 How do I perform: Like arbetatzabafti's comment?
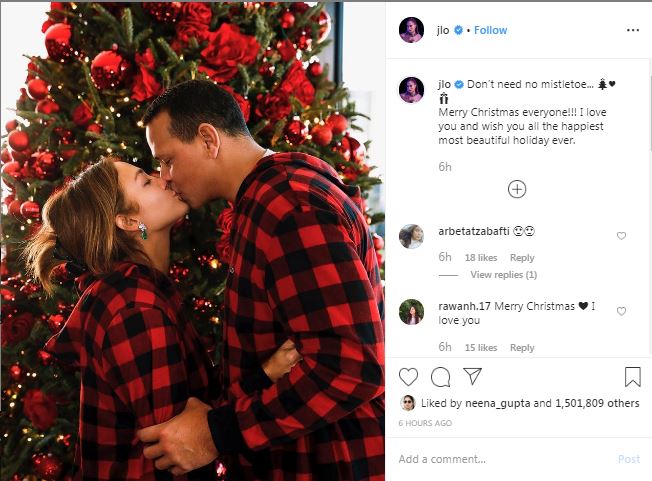click(621, 236)
